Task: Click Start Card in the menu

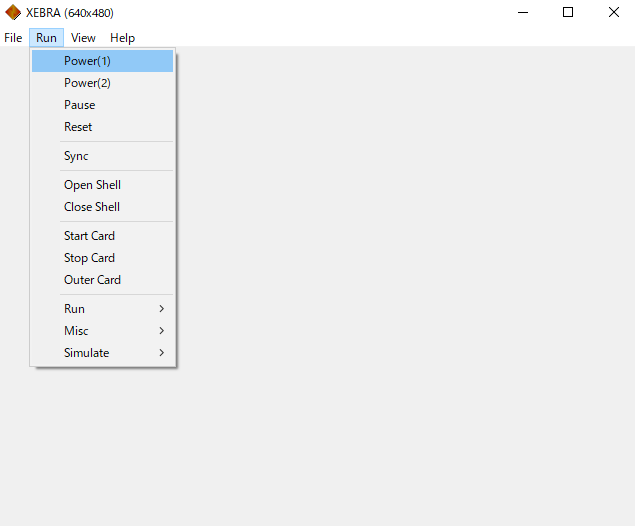Action: (89, 236)
